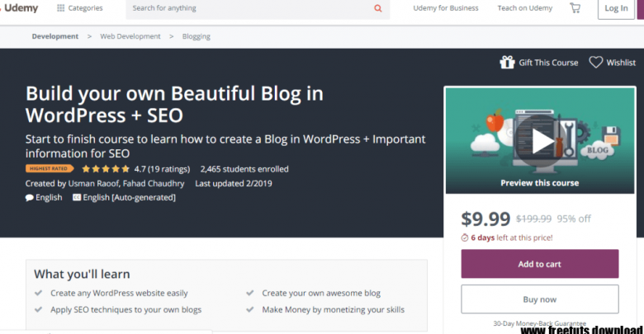Open Udemy for Business
644x334 pixels.
coord(446,7)
